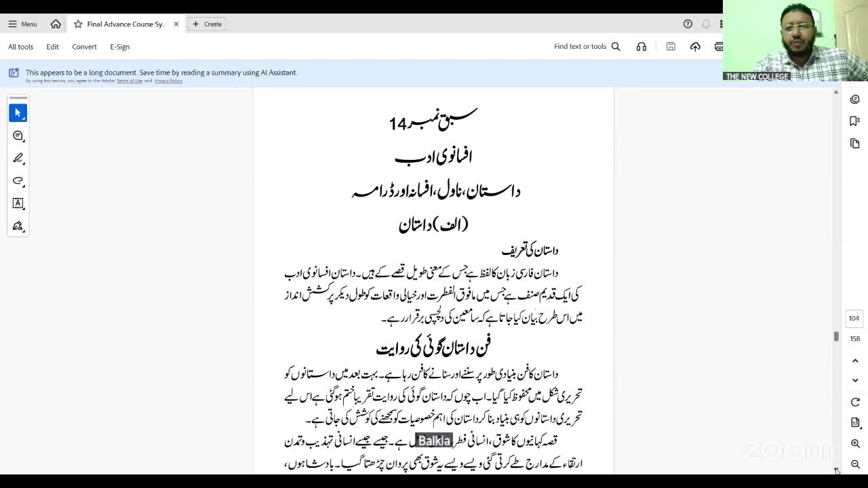Viewport: 868px width, 488px height.
Task: Click the heading with number 14
Action: [433, 121]
